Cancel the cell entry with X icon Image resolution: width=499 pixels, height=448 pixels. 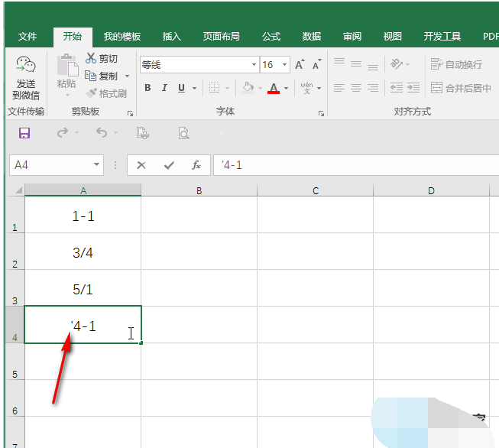[141, 164]
